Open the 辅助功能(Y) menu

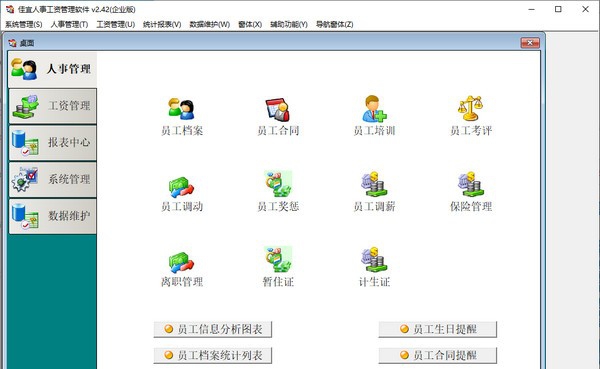point(289,24)
